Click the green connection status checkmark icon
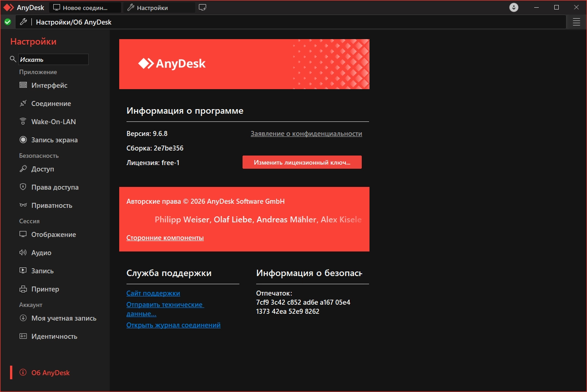Viewport: 587px width, 392px height. pyautogui.click(x=8, y=22)
